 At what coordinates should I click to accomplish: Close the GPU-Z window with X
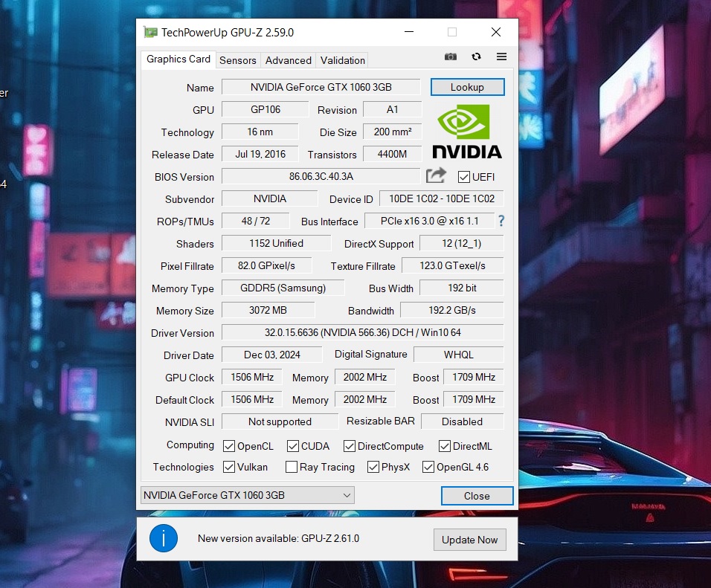point(496,32)
